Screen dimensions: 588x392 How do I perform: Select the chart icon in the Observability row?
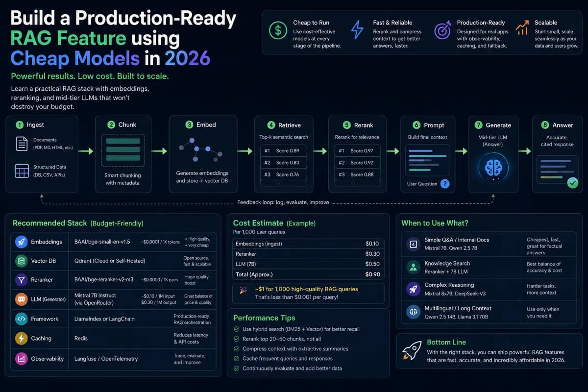(x=22, y=359)
